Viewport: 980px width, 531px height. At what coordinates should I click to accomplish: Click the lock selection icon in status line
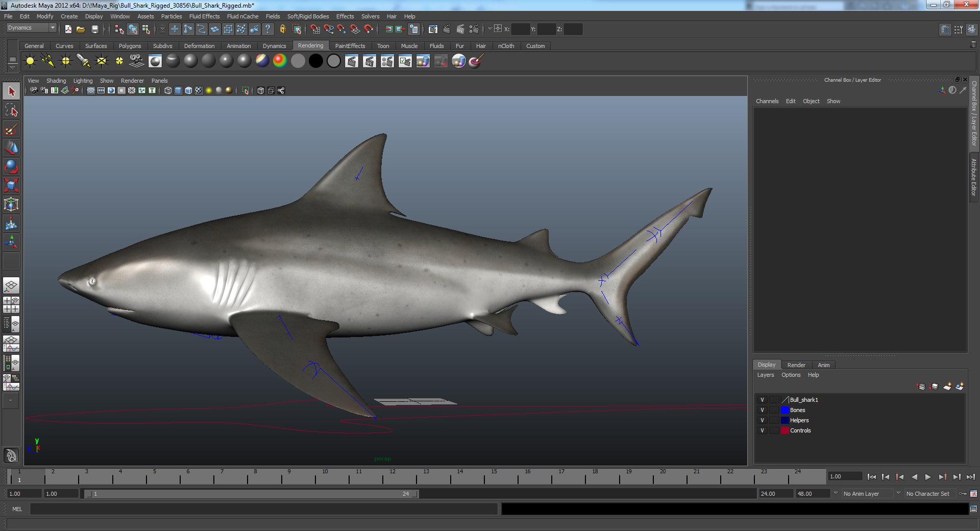(282, 29)
